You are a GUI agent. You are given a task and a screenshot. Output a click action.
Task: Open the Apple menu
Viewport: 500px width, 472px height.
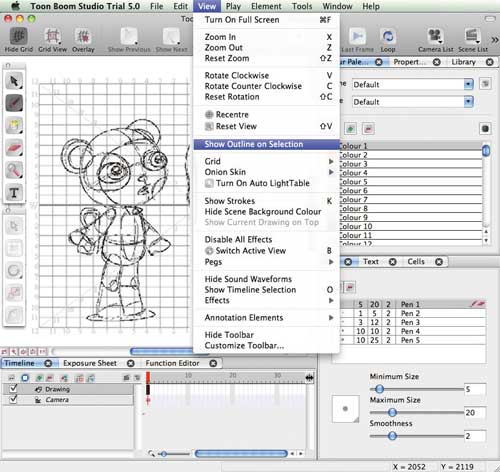15,6
